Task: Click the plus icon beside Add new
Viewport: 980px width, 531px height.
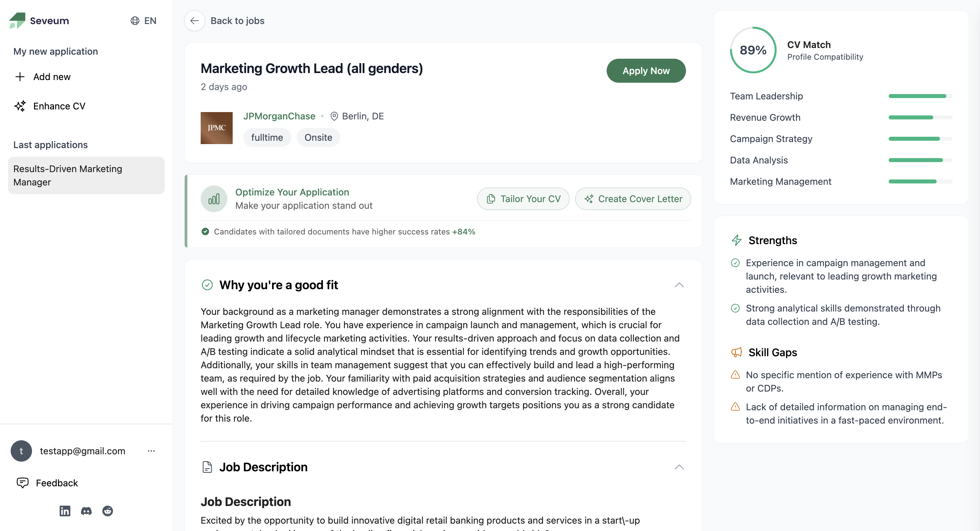Action: tap(20, 77)
